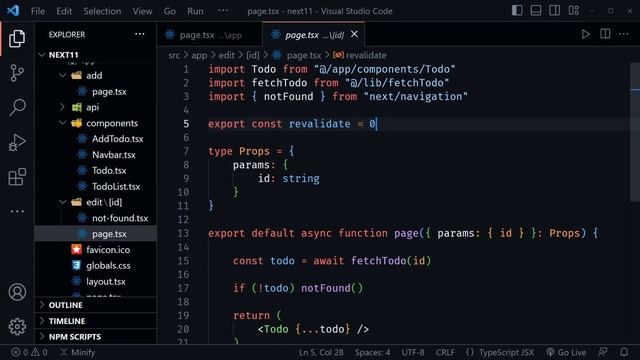Image resolution: width=640 pixels, height=360 pixels.
Task: Open the Accounts menu icon
Action: tap(17, 292)
